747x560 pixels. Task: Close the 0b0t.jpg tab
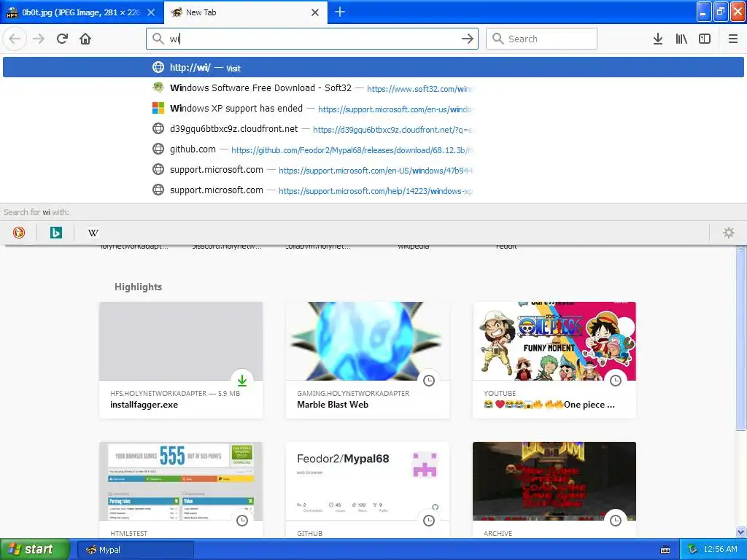coord(151,12)
